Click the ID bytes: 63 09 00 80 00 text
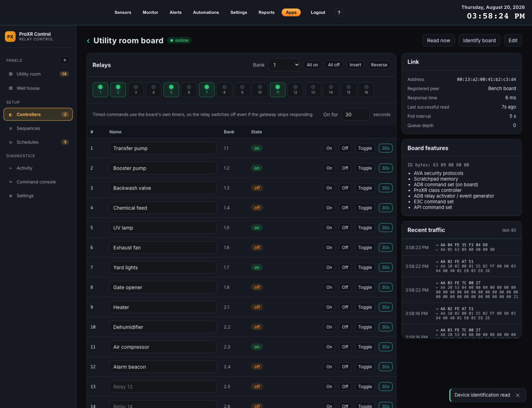This screenshot has height=408, width=532. [x=438, y=165]
